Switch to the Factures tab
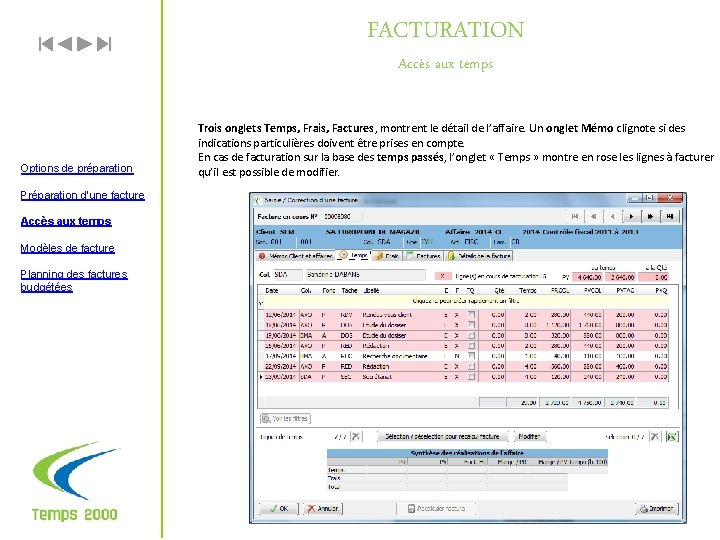 coord(423,256)
